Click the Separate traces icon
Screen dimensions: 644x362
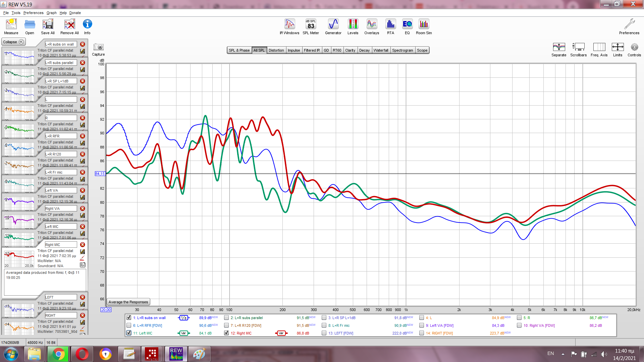pos(559,50)
